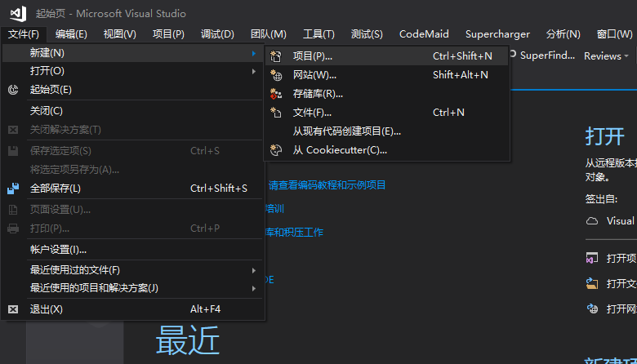Click the repository icon beside 存储库(R)
The width and height of the screenshot is (637, 364).
[276, 94]
